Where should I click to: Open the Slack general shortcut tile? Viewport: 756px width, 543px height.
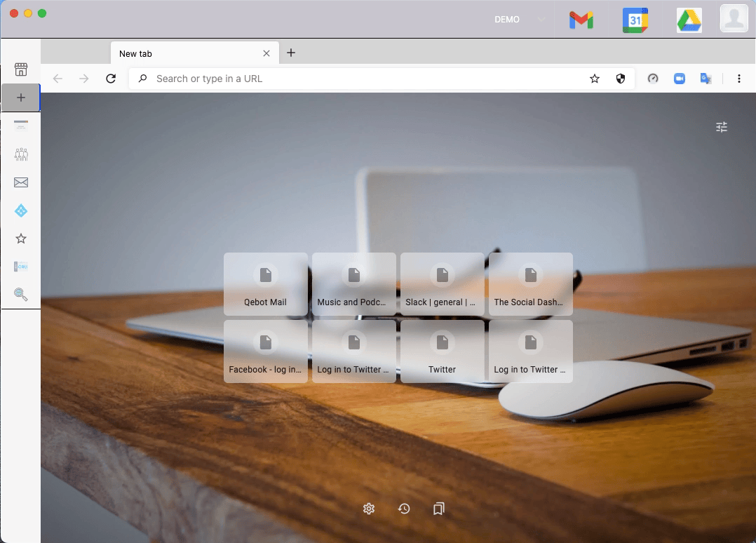pos(442,284)
